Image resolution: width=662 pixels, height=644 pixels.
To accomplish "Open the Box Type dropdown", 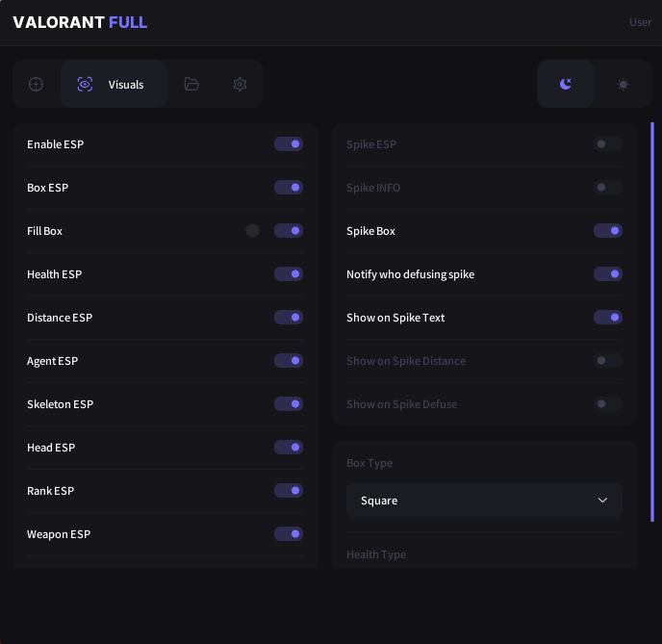I will (484, 501).
